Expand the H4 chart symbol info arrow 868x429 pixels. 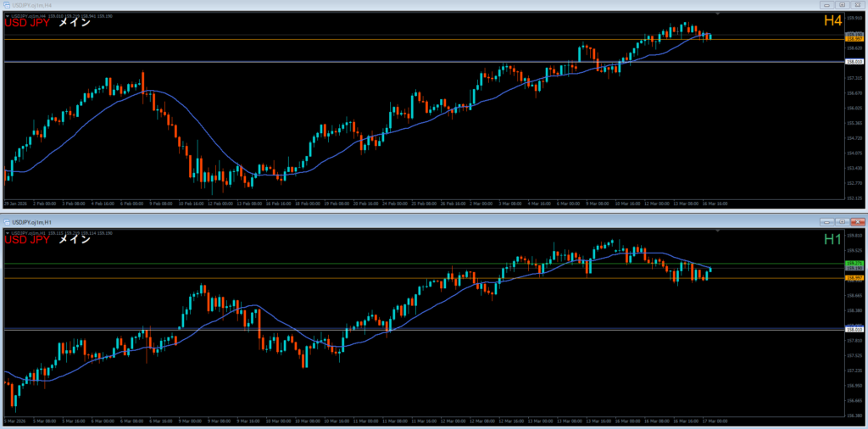coord(7,16)
